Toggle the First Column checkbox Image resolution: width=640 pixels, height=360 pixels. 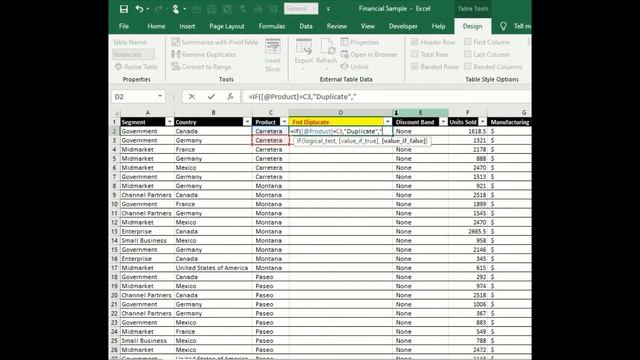(468, 42)
